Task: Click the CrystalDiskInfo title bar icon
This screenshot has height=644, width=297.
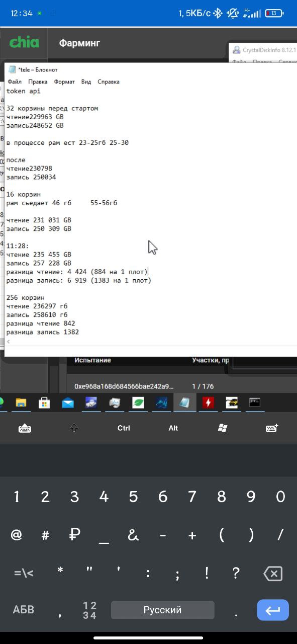Action: (236, 50)
